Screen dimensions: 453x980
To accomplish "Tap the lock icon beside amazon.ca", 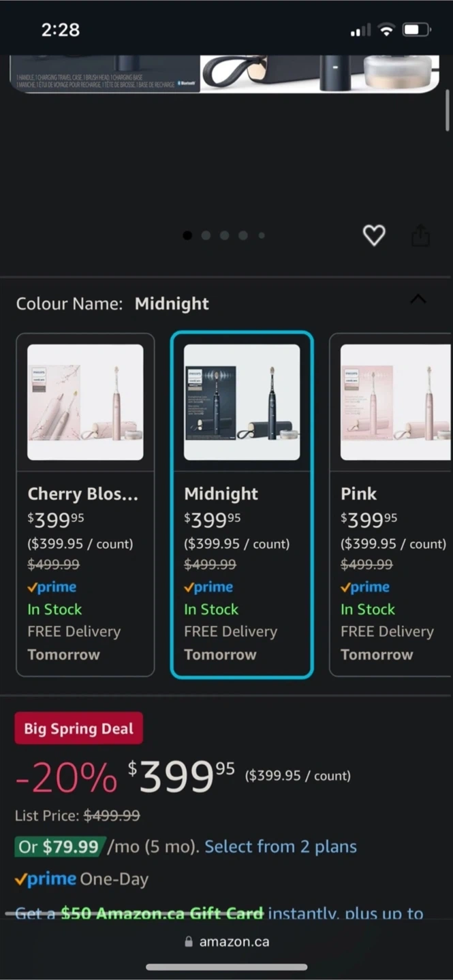I will (189, 942).
